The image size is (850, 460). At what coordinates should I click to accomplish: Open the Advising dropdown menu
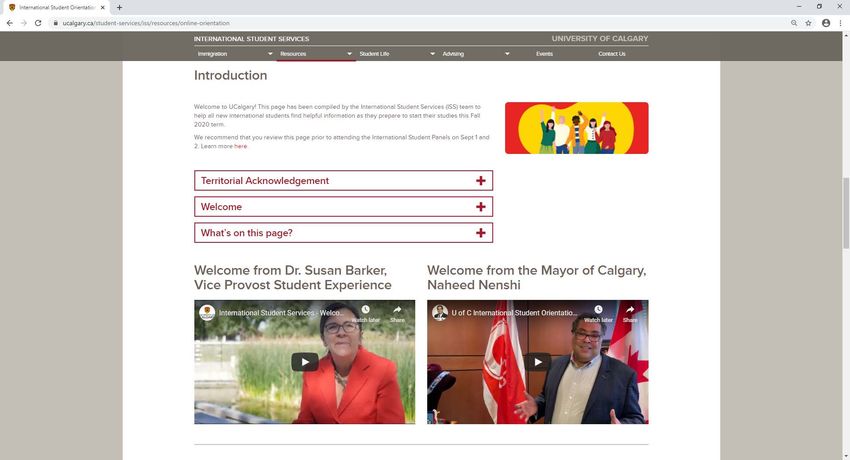[475, 54]
